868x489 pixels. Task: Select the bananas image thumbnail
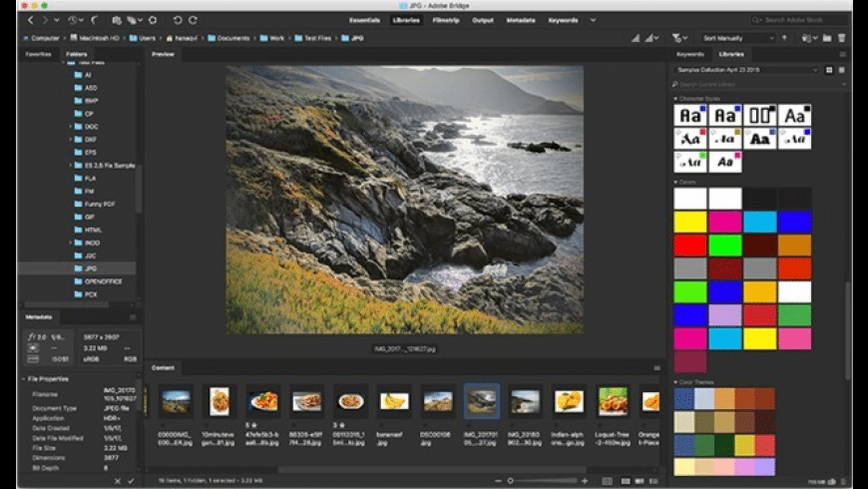point(394,400)
